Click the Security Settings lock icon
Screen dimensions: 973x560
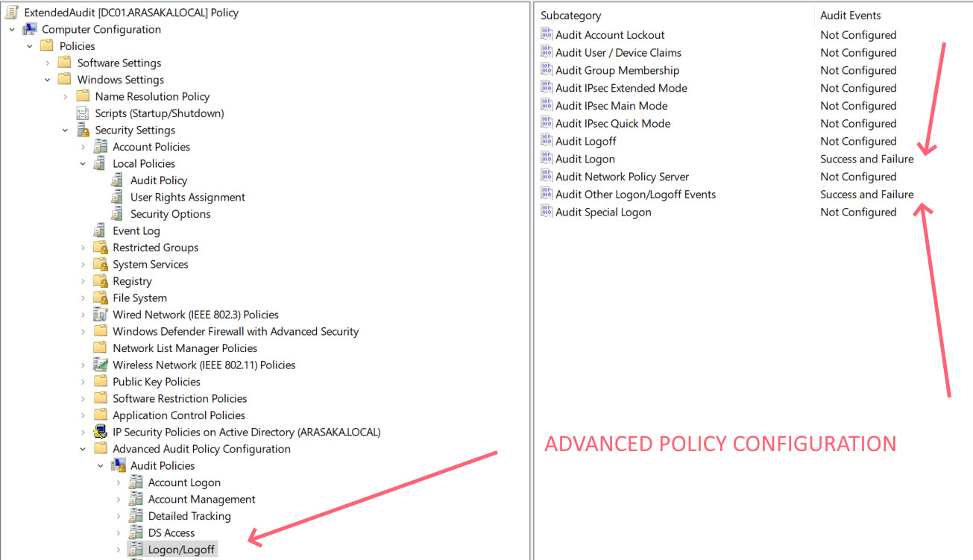[83, 130]
